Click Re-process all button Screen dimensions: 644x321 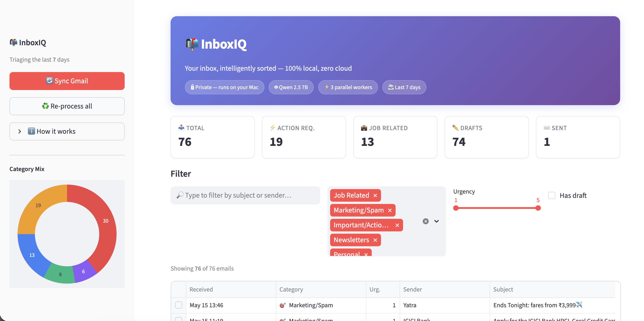67,106
